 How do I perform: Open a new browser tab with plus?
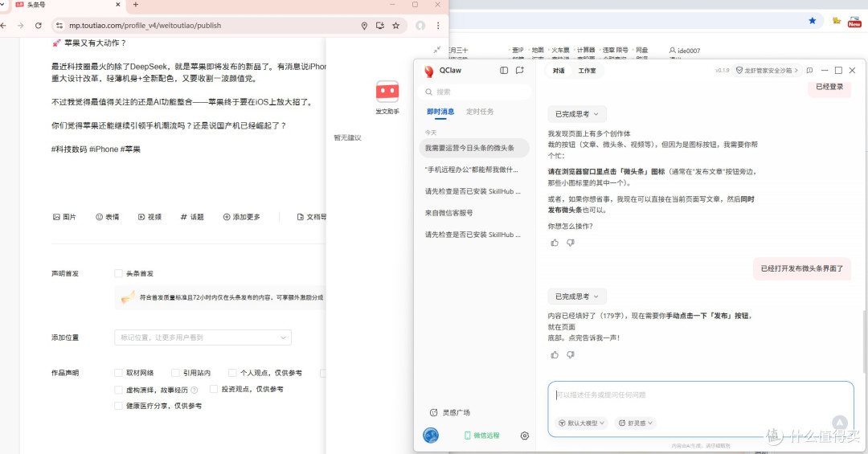coord(136,5)
